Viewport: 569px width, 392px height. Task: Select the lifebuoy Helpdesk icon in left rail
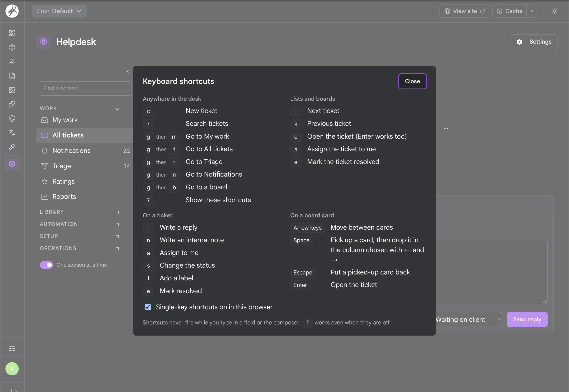click(12, 164)
